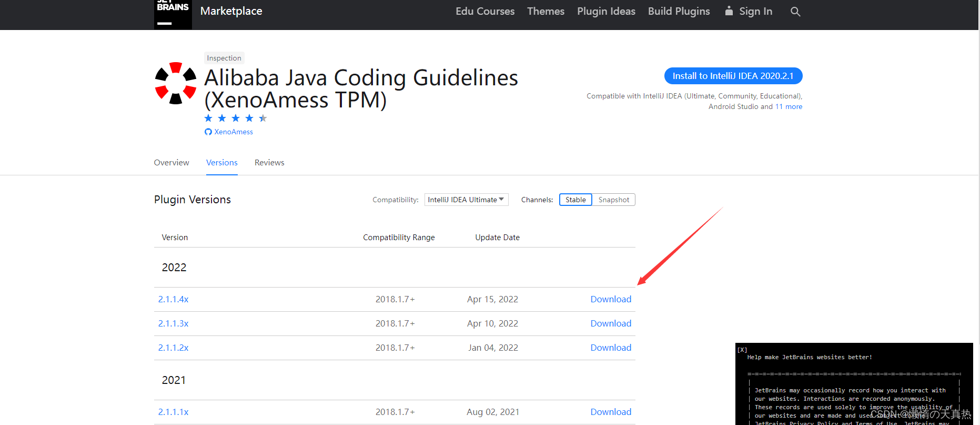Download version 2.1.1.4x

click(x=611, y=299)
